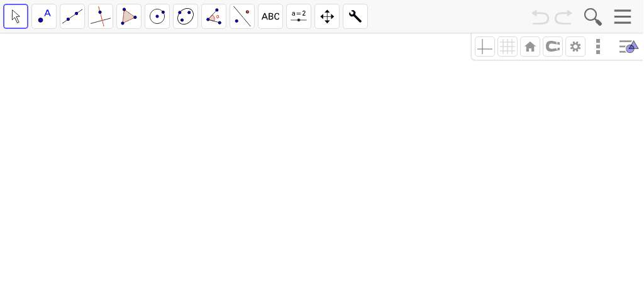Image resolution: width=644 pixels, height=286 pixels.
Task: Select the Move arrow tool
Action: point(16,16)
